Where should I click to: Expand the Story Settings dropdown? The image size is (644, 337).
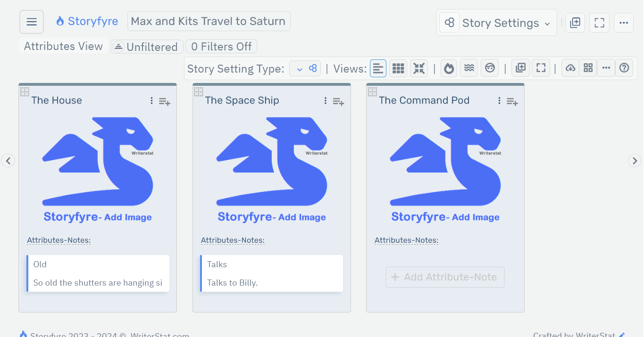coord(496,22)
